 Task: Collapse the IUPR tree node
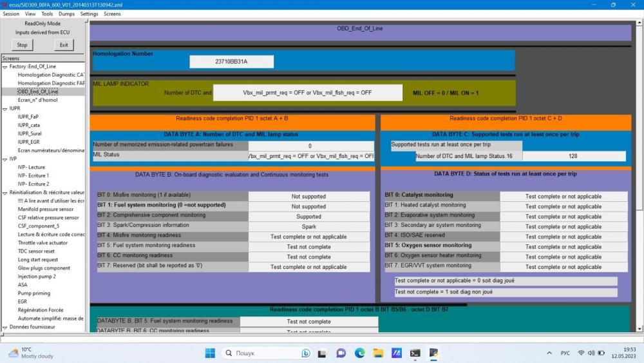(5, 109)
